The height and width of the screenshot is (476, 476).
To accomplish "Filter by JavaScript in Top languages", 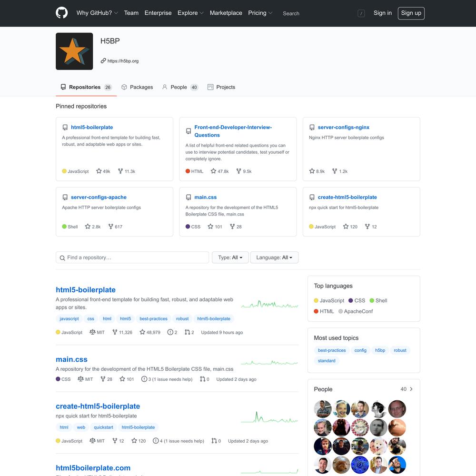I will 329,300.
